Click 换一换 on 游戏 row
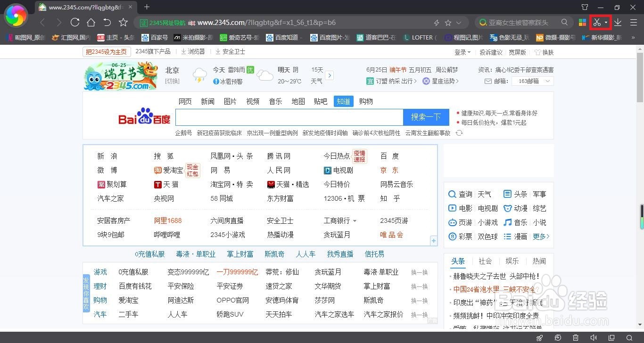Viewport: 644px width, 343px height. [419, 272]
